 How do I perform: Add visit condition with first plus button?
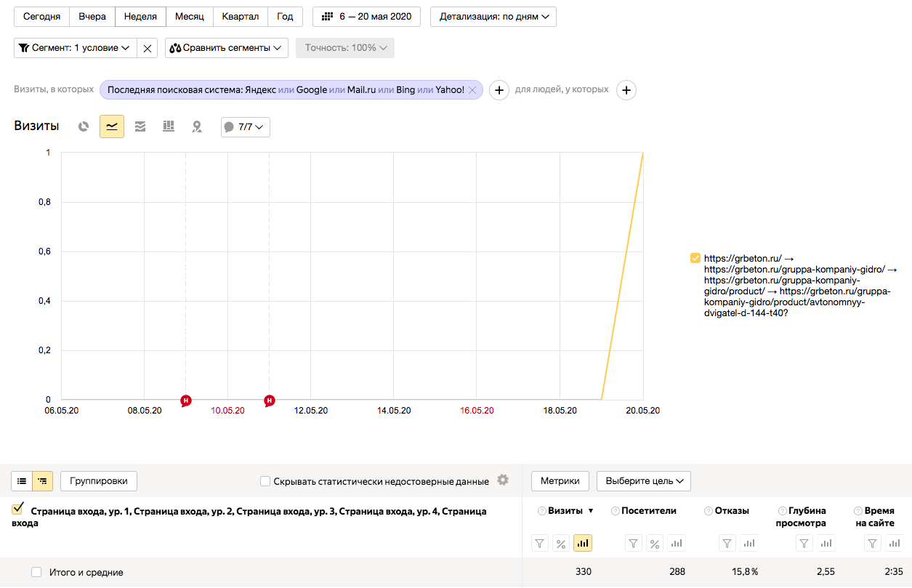point(499,90)
